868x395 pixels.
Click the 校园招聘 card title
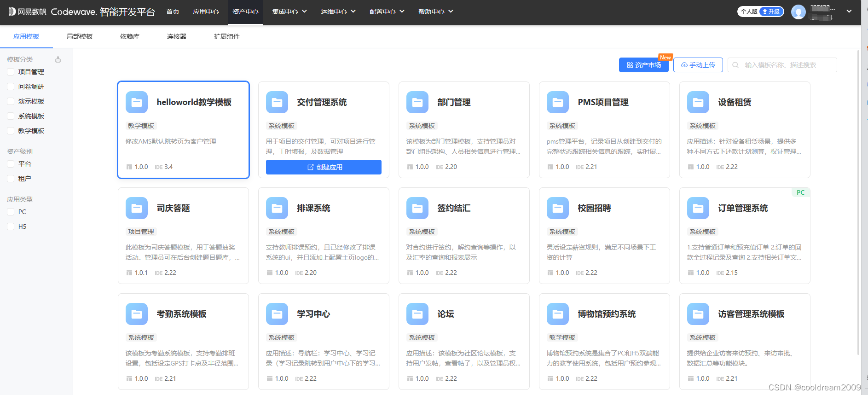[594, 208]
